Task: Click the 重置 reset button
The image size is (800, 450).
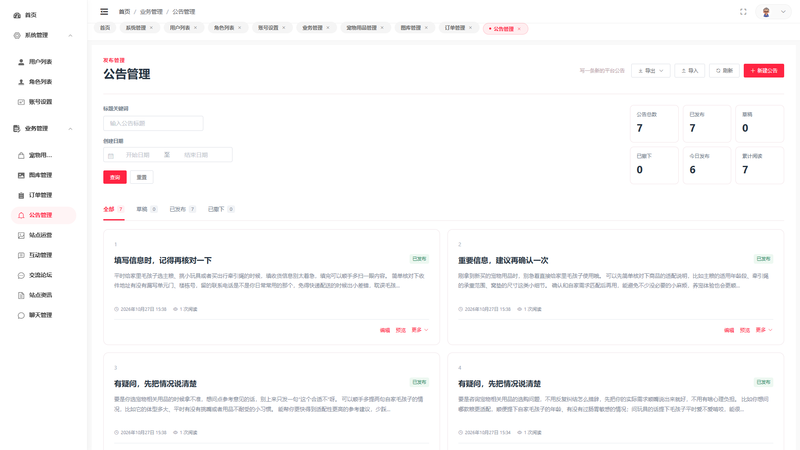Action: click(142, 177)
